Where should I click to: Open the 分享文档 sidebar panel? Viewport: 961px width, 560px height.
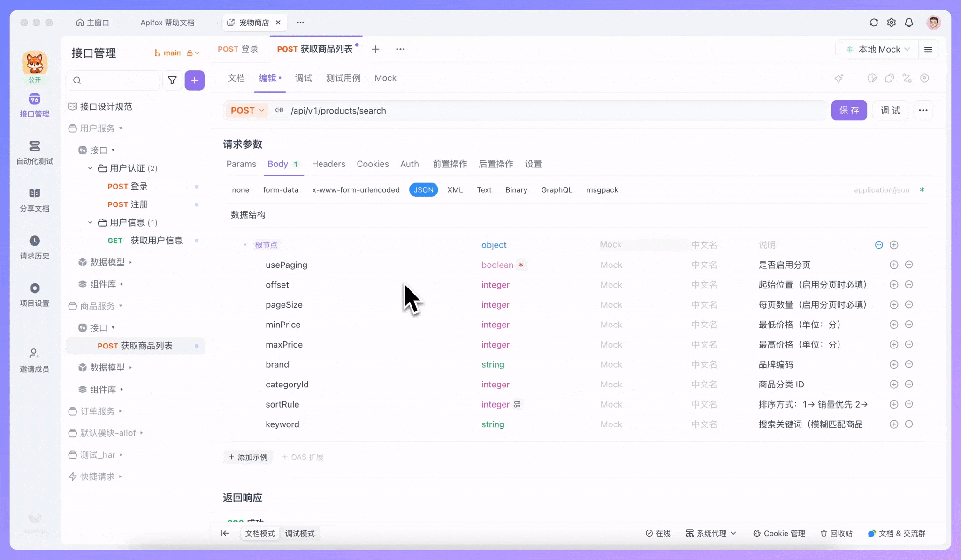click(x=34, y=199)
